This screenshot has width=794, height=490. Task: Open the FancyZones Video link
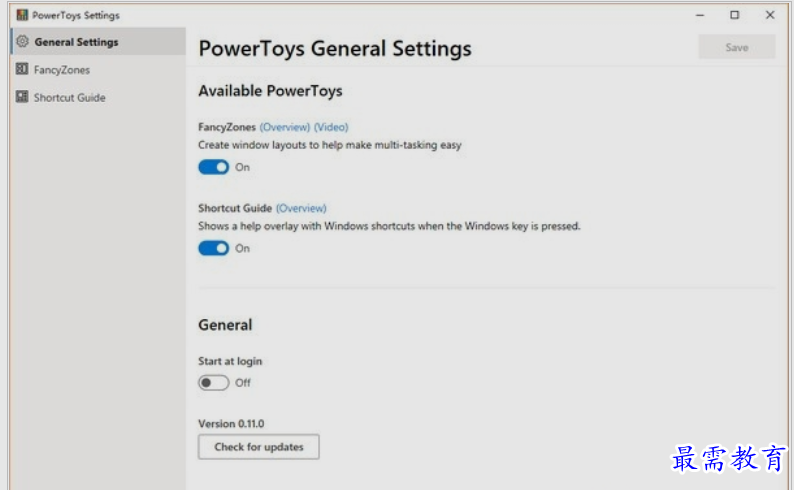(x=331, y=127)
